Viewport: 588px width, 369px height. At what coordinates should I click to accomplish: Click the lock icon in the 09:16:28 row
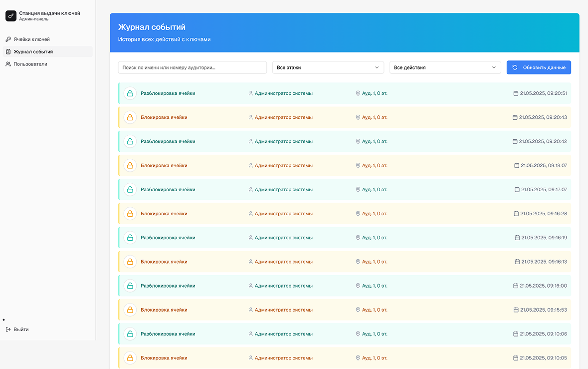[130, 214]
